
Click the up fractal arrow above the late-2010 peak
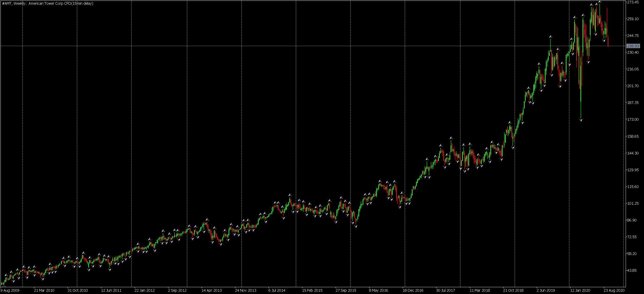[x=84, y=253]
